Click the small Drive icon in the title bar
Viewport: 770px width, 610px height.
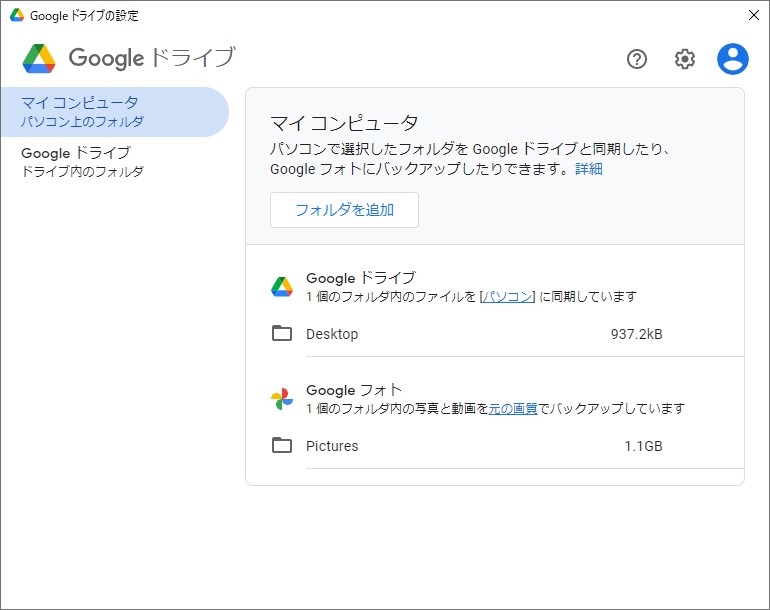pyautogui.click(x=17, y=15)
